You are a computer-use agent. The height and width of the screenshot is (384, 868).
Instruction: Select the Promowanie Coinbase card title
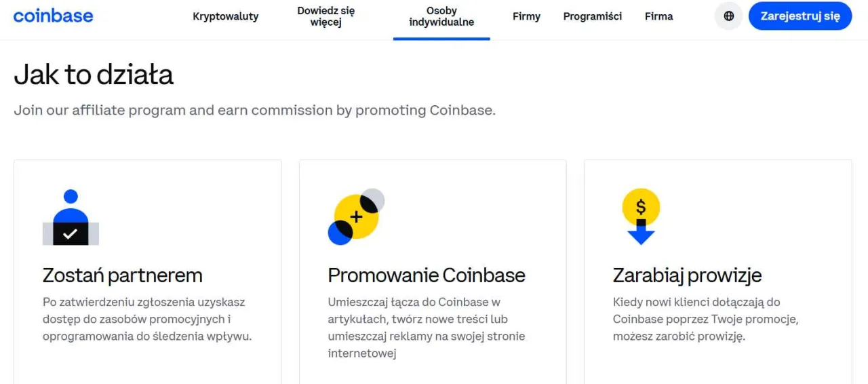(x=426, y=275)
